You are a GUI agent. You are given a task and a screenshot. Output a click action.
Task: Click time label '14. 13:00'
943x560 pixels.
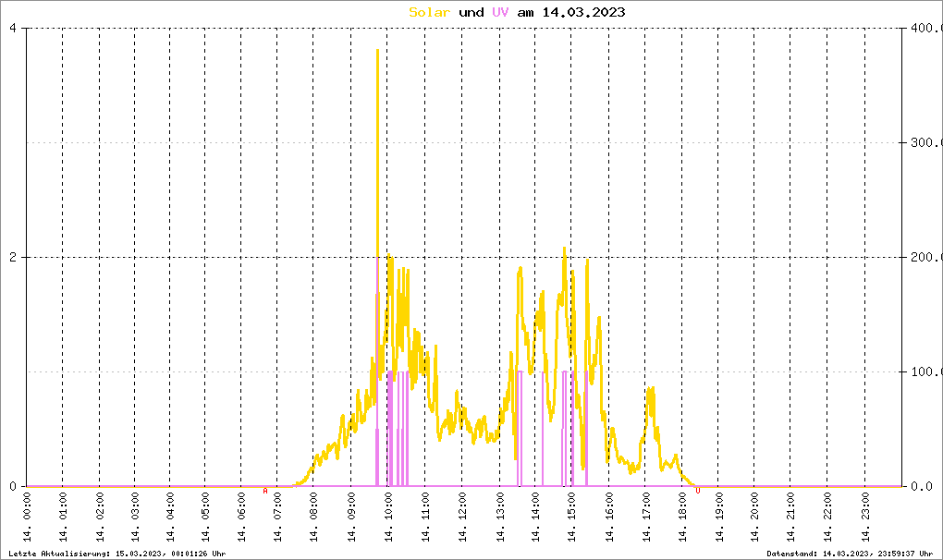pos(500,517)
